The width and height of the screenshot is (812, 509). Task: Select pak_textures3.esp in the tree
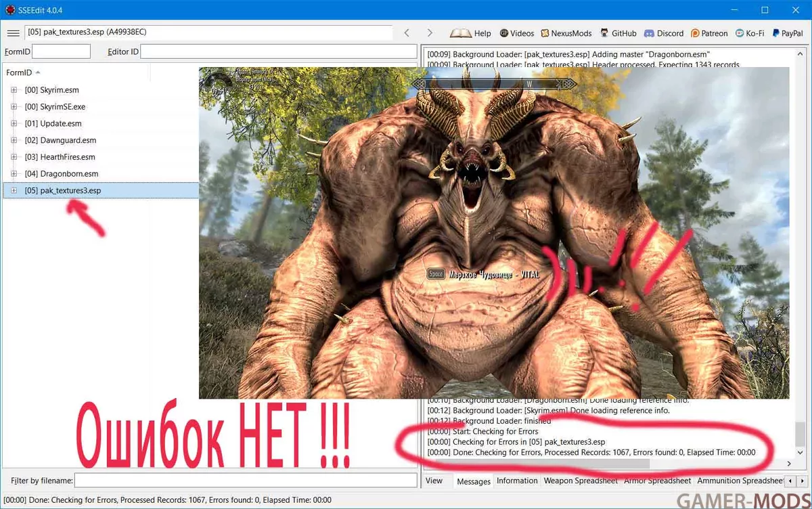point(63,191)
